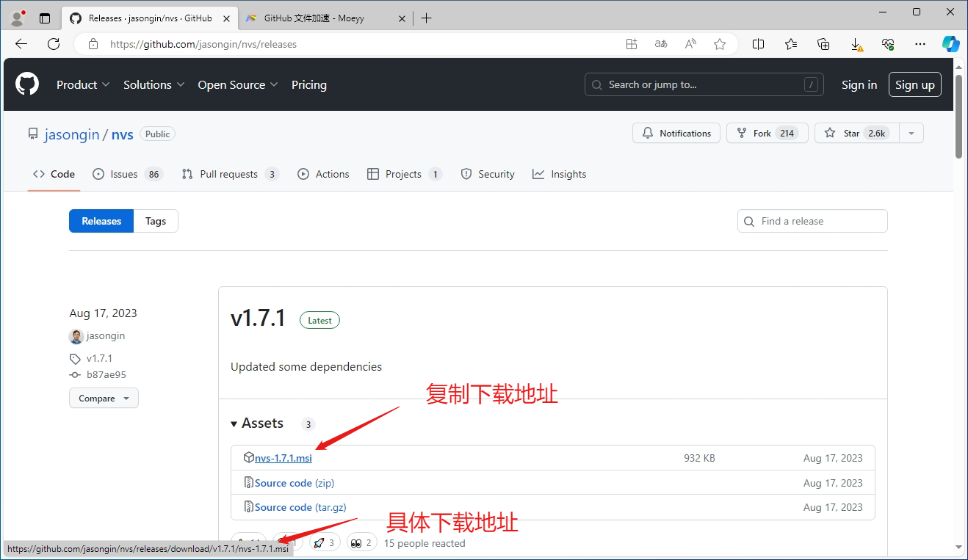Click the v1.7.1 release title
Image resolution: width=968 pixels, height=560 pixels.
point(258,319)
